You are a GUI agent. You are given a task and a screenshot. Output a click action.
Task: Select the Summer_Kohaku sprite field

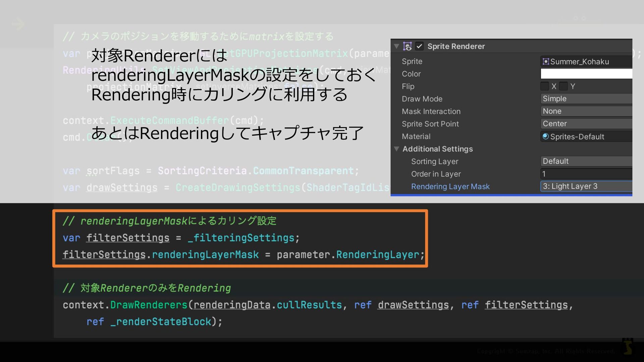click(x=586, y=61)
